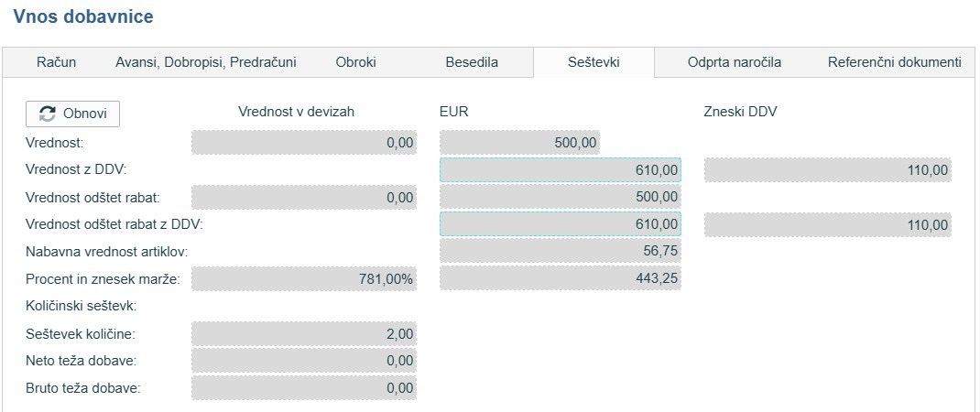Select the margin percent field 781,00%
980x412 pixels.
[303, 278]
